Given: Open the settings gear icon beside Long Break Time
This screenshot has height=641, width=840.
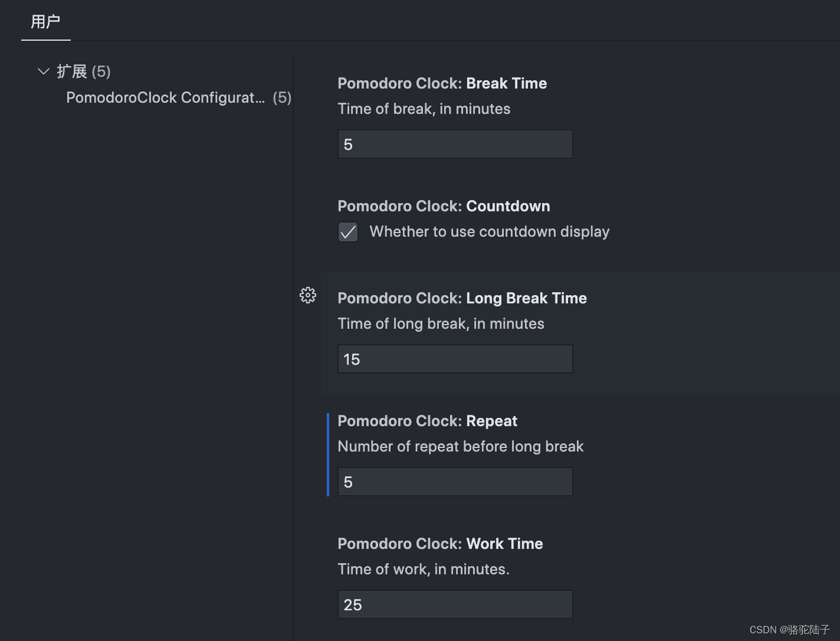Looking at the screenshot, I should tap(308, 295).
